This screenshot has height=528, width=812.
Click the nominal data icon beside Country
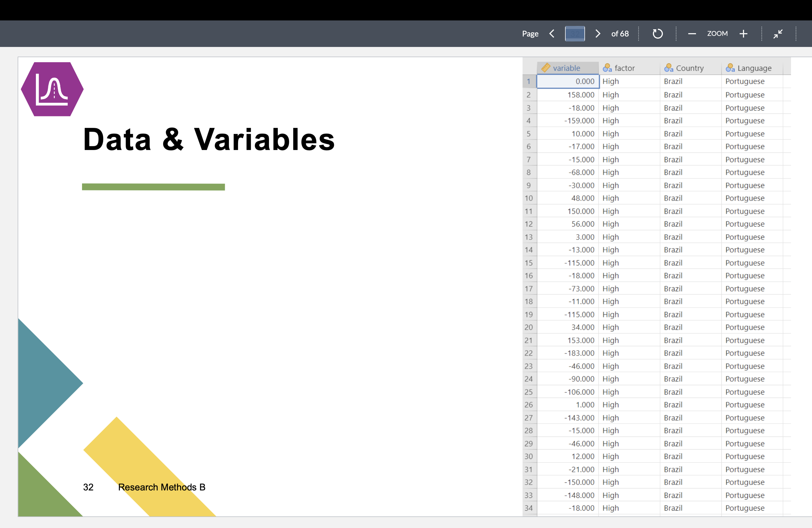(669, 68)
